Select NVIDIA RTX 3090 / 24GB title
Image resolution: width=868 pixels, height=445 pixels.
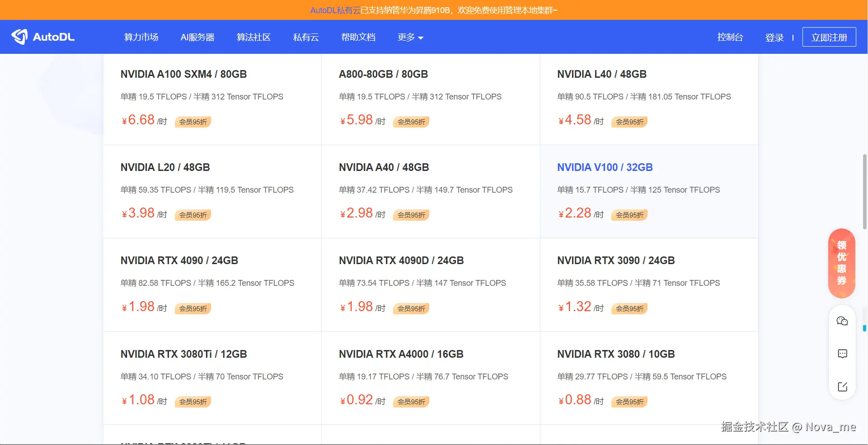[616, 260]
